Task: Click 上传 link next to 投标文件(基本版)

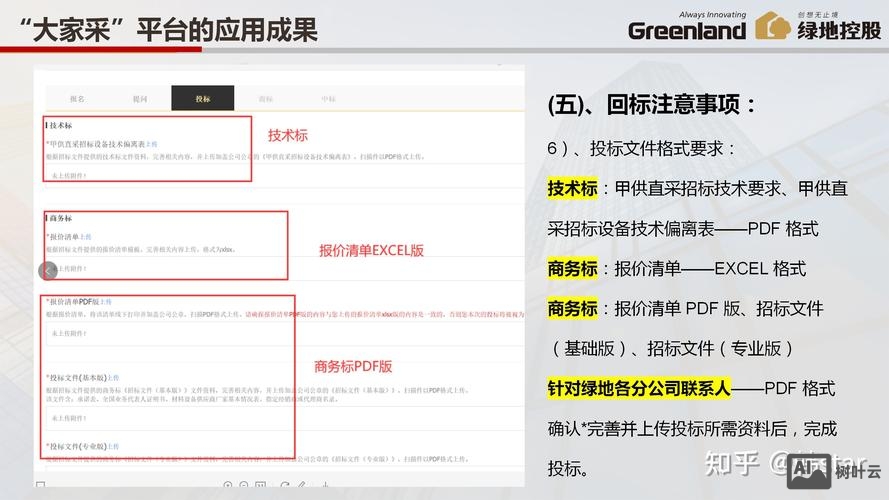Action: click(x=113, y=378)
